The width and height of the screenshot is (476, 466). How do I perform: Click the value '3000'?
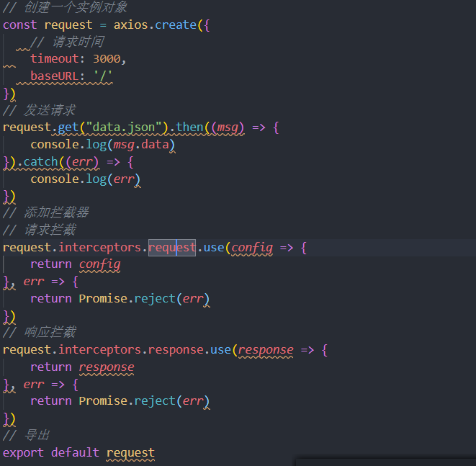pos(107,59)
